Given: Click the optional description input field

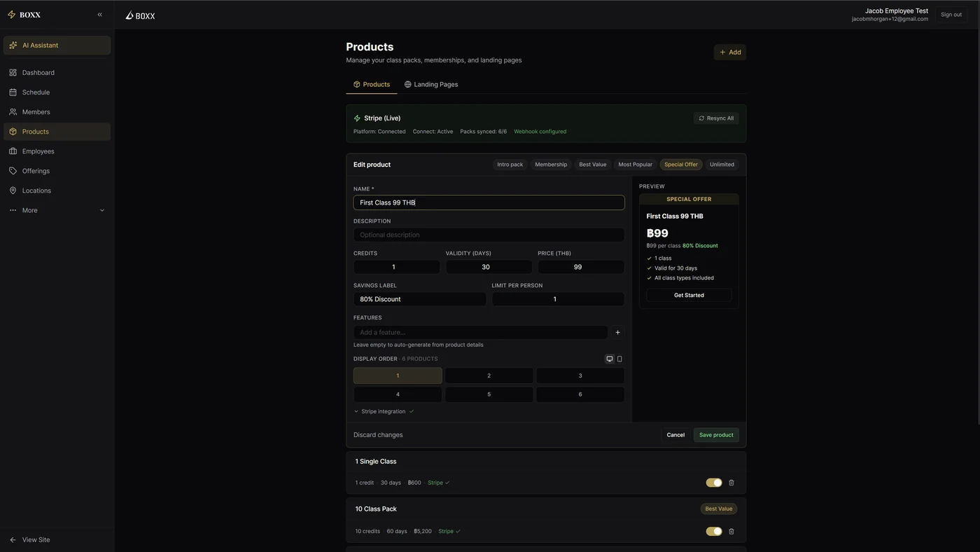Looking at the screenshot, I should point(489,235).
